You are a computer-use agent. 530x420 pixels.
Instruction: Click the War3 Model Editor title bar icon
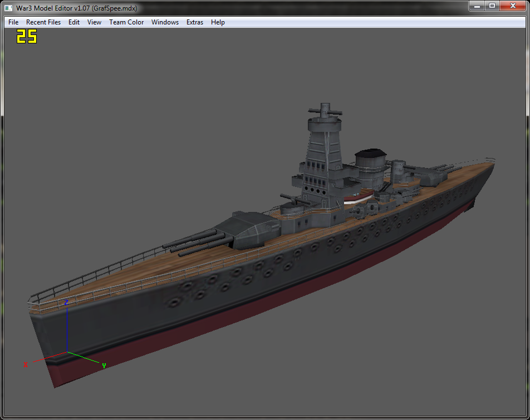click(8, 8)
